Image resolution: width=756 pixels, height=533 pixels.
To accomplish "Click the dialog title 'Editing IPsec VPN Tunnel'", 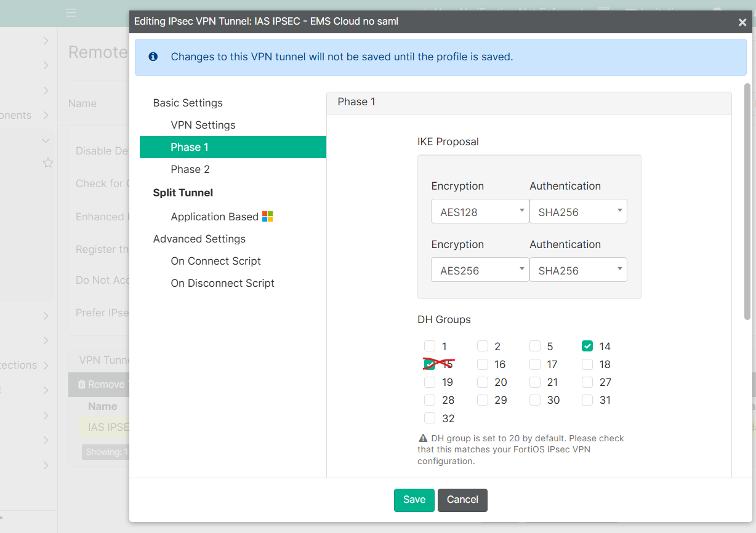I will point(267,21).
